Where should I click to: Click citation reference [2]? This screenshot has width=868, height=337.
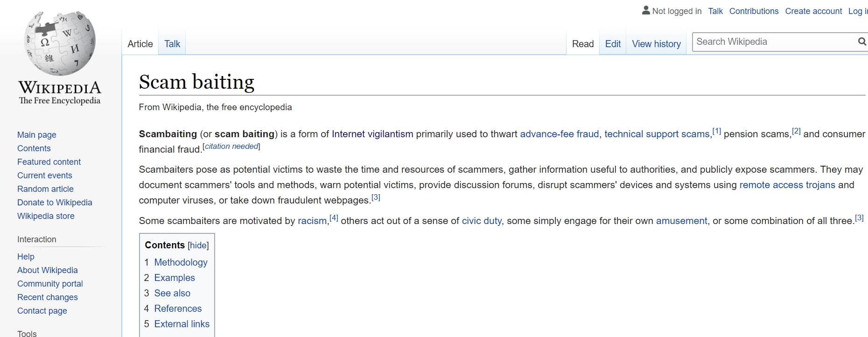tap(796, 131)
